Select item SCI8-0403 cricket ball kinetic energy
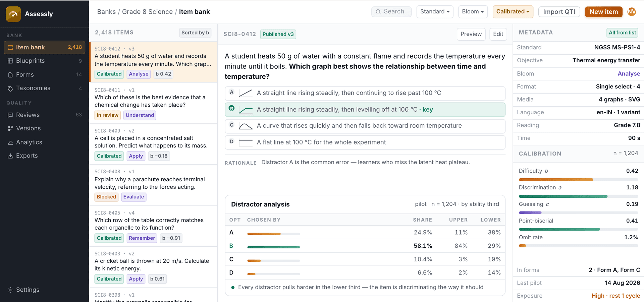 (x=153, y=267)
